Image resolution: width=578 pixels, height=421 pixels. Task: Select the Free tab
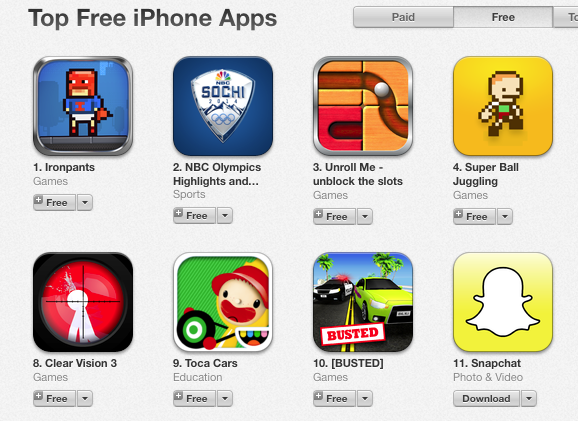[x=503, y=17]
